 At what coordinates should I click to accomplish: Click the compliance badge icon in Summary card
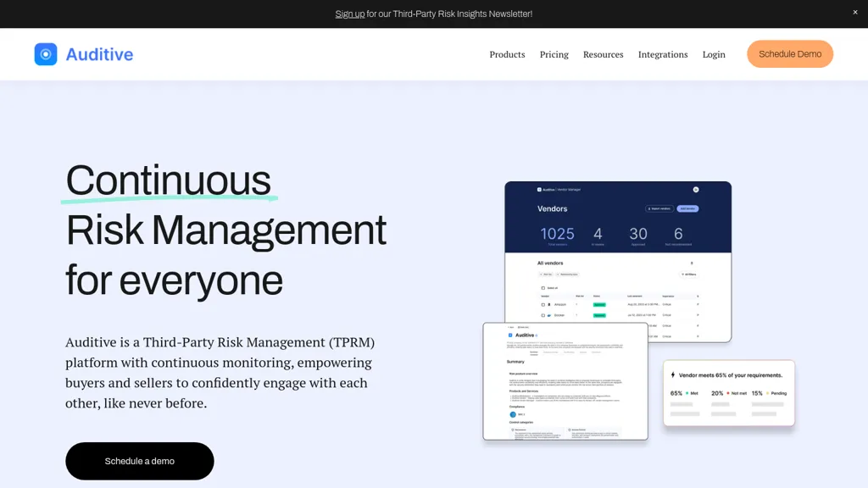513,414
